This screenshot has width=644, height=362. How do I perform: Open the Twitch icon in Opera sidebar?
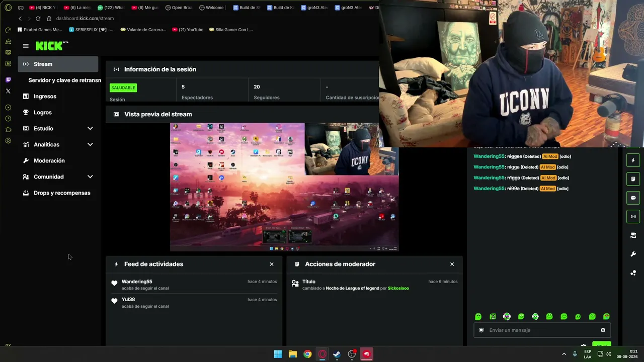pyautogui.click(x=8, y=80)
